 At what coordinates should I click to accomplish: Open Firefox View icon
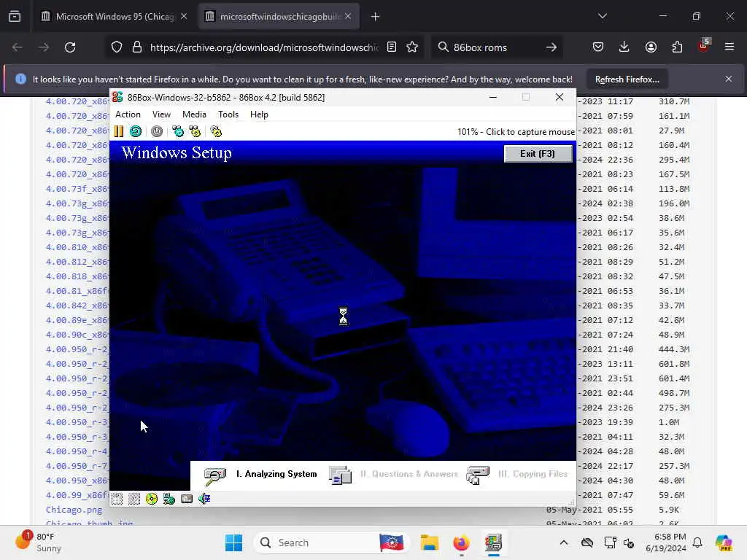[15, 17]
